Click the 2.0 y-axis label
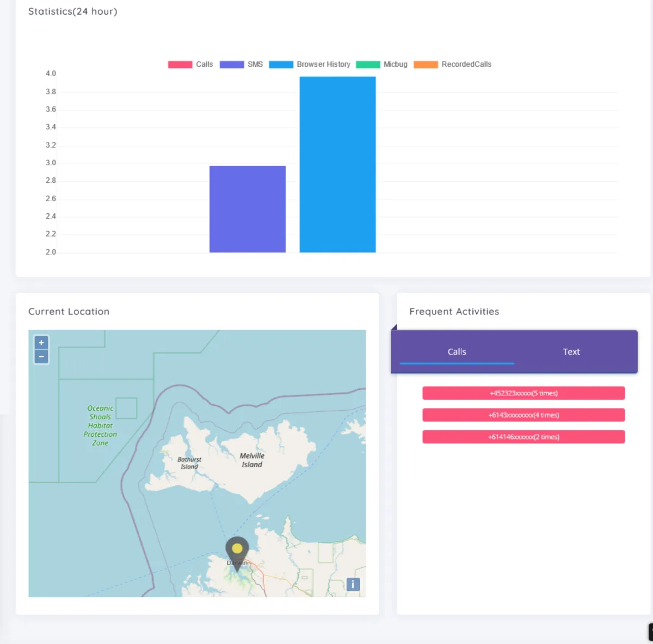The image size is (653, 644). point(51,252)
